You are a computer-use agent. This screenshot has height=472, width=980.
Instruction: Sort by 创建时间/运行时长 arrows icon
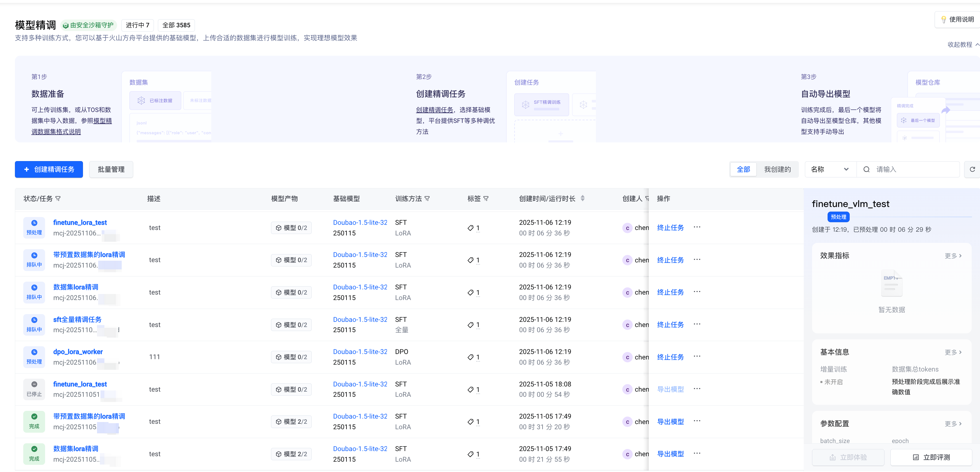[x=582, y=198]
